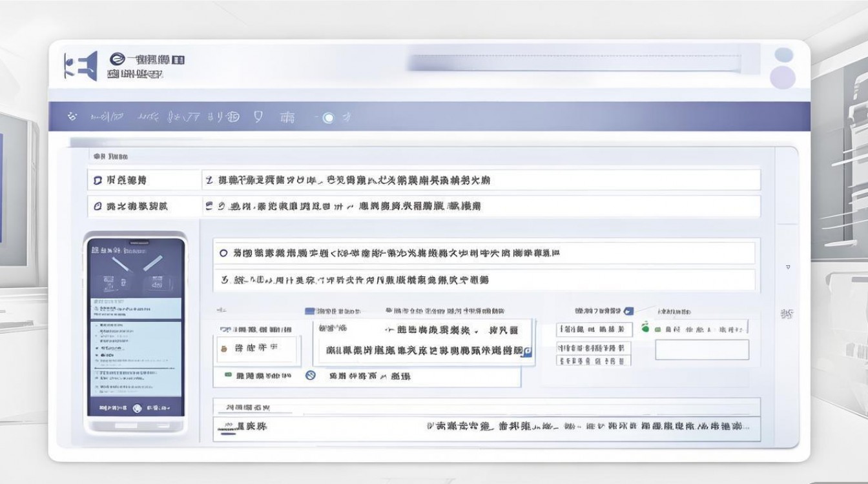Click the green apple-shaped icon
Image resolution: width=868 pixels, height=484 pixels.
pos(645,328)
